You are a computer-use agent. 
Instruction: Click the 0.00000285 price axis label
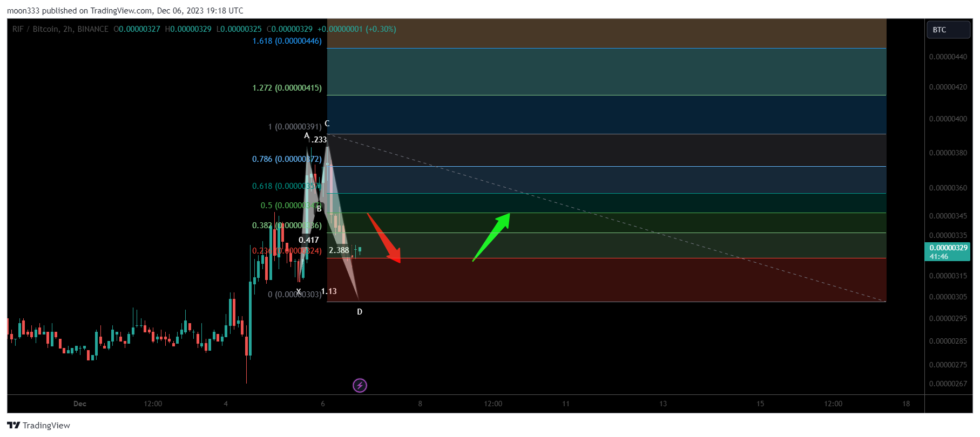948,341
